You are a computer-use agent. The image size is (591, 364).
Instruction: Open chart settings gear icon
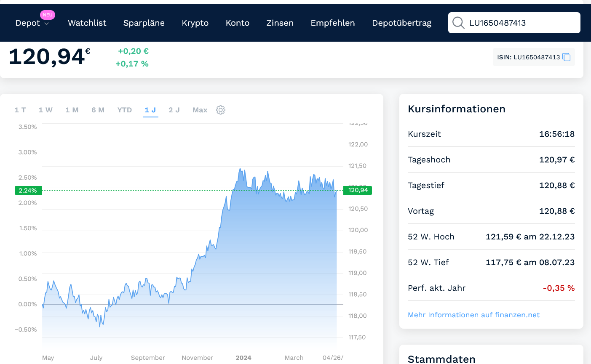click(x=221, y=110)
